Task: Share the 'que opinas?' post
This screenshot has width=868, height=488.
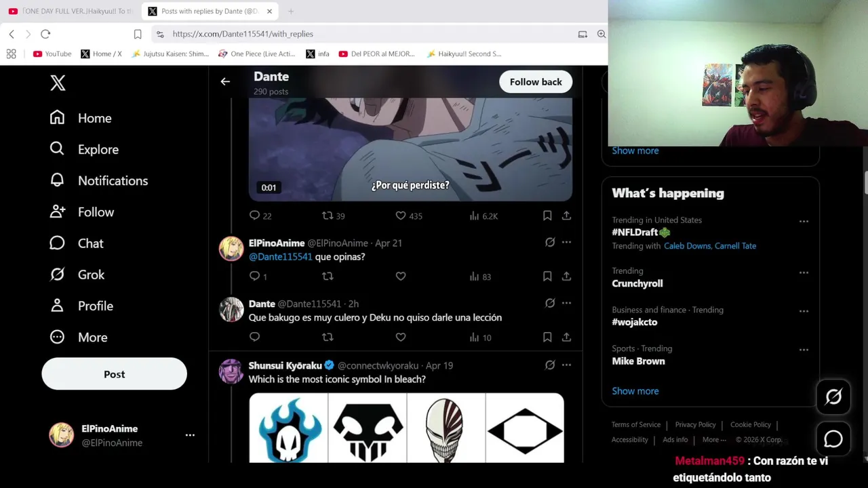Action: pyautogui.click(x=566, y=276)
